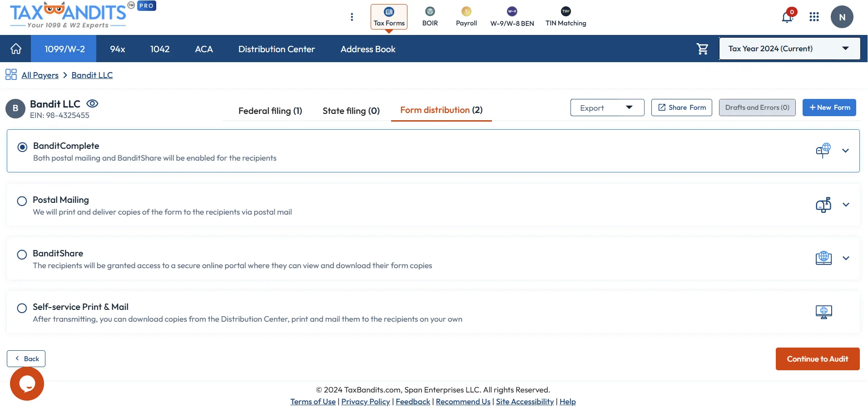Select BanditComplete radio option
This screenshot has width=868, height=407.
pos(22,147)
